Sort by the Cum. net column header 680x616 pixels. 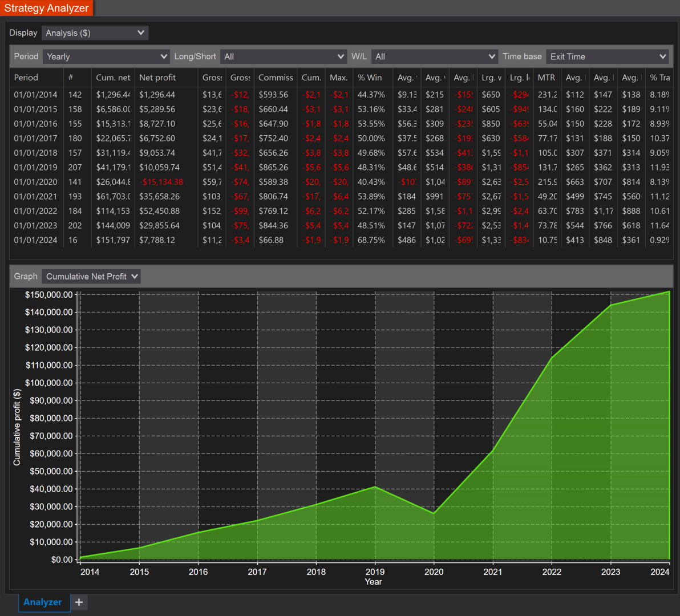point(113,78)
